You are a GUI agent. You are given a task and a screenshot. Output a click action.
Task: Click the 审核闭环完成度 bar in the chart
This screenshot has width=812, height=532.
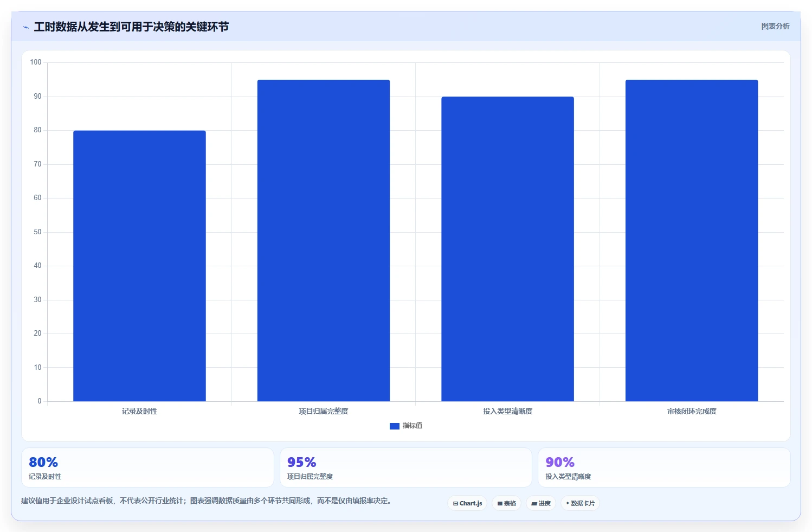point(692,240)
